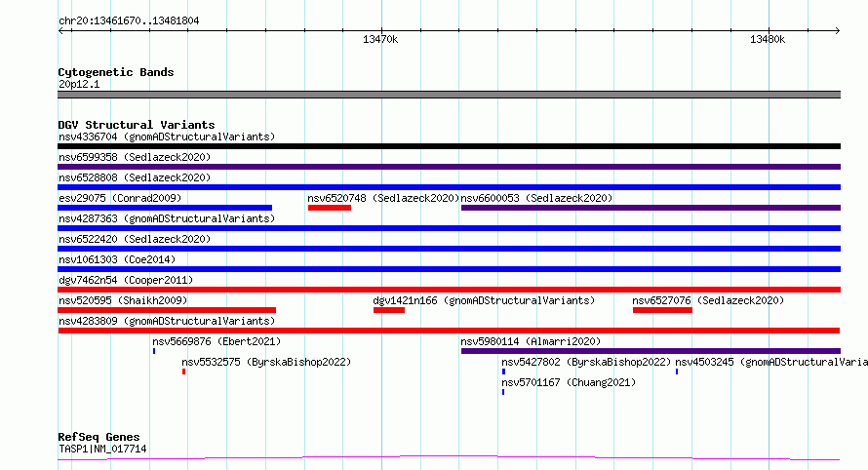Click the blue nsv1061303 variant bar

(449, 269)
